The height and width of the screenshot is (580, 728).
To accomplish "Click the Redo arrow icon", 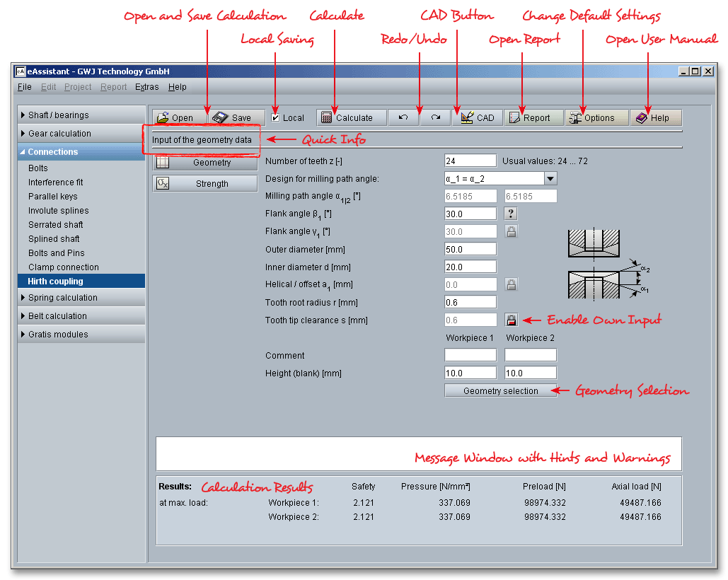I will [436, 118].
